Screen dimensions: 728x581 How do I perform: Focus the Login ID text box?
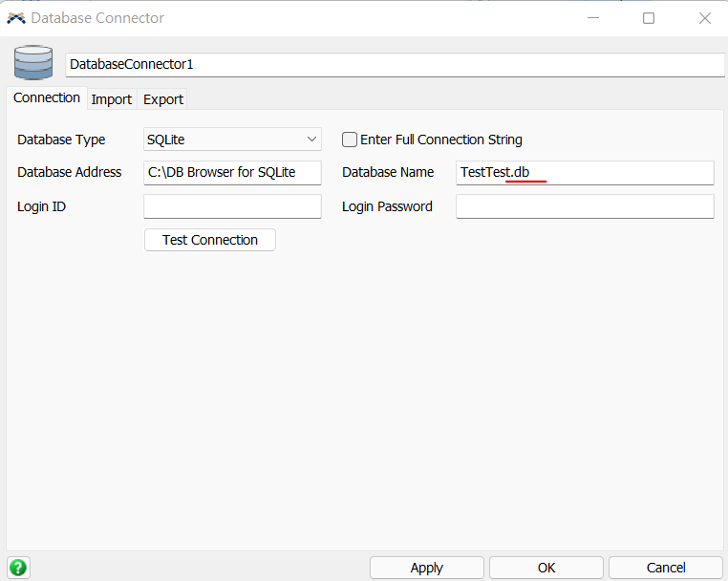tap(232, 206)
